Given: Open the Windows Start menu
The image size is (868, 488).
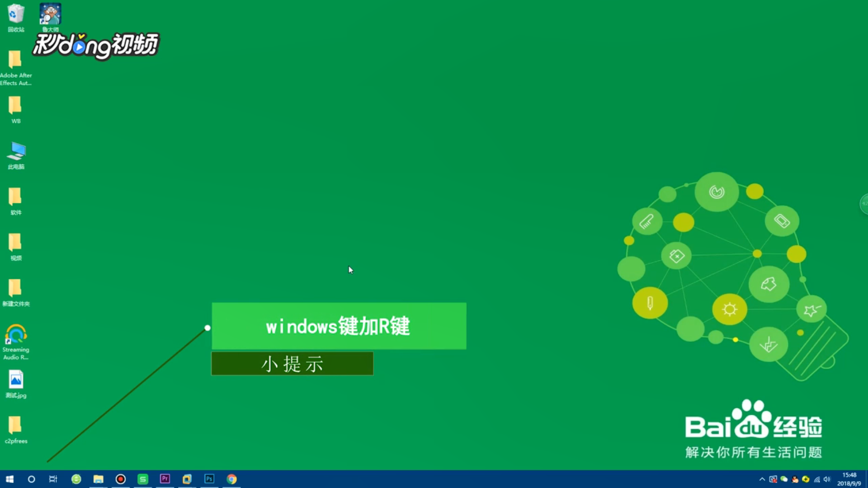Looking at the screenshot, I should pos(9,479).
